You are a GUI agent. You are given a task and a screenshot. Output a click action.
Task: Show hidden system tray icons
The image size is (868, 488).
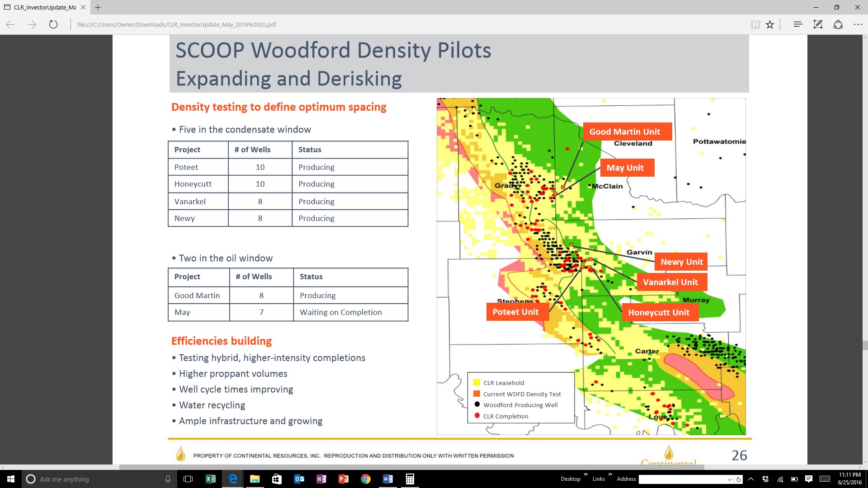click(x=751, y=479)
